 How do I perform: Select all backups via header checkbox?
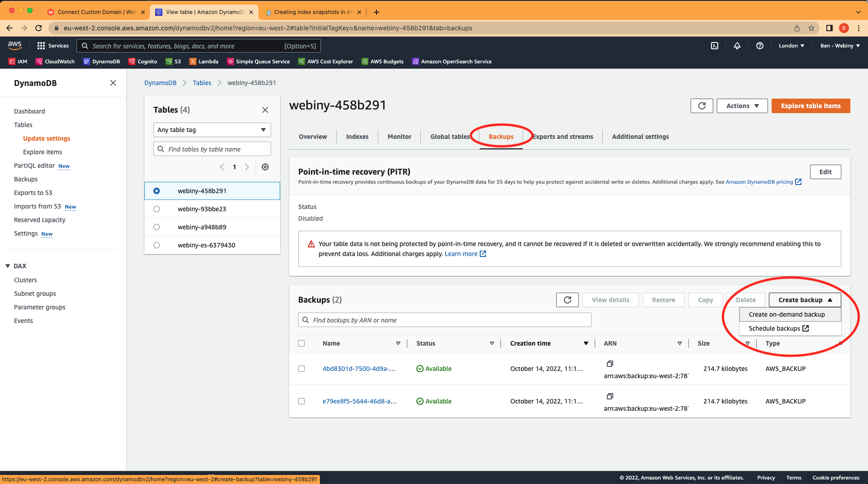(301, 343)
